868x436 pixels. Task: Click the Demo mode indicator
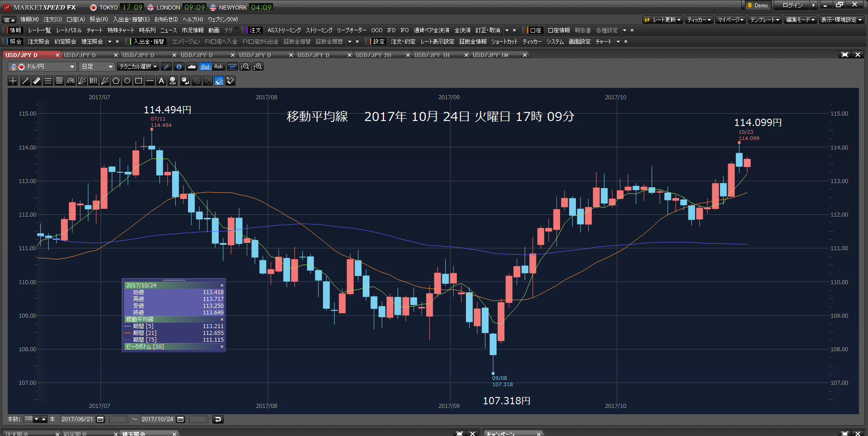[757, 5]
